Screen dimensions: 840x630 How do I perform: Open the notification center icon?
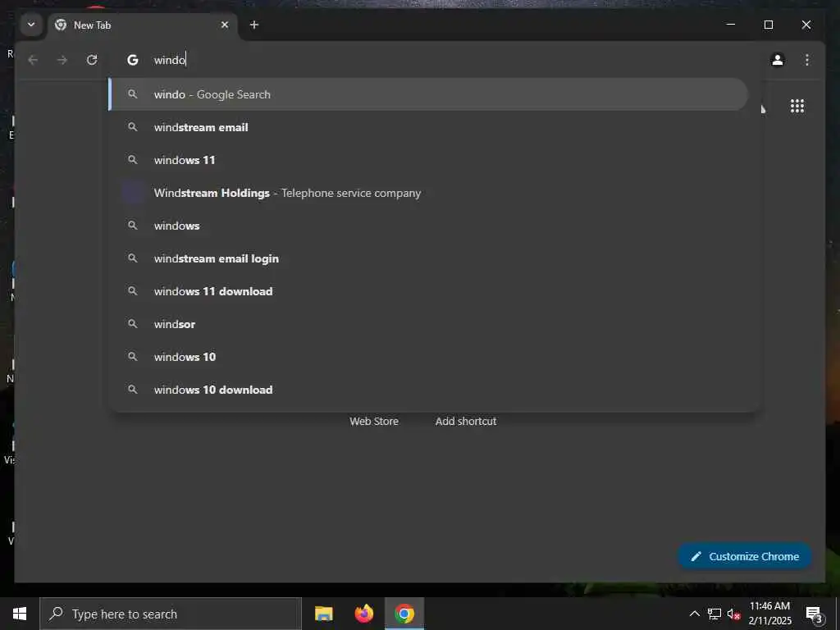pos(813,614)
